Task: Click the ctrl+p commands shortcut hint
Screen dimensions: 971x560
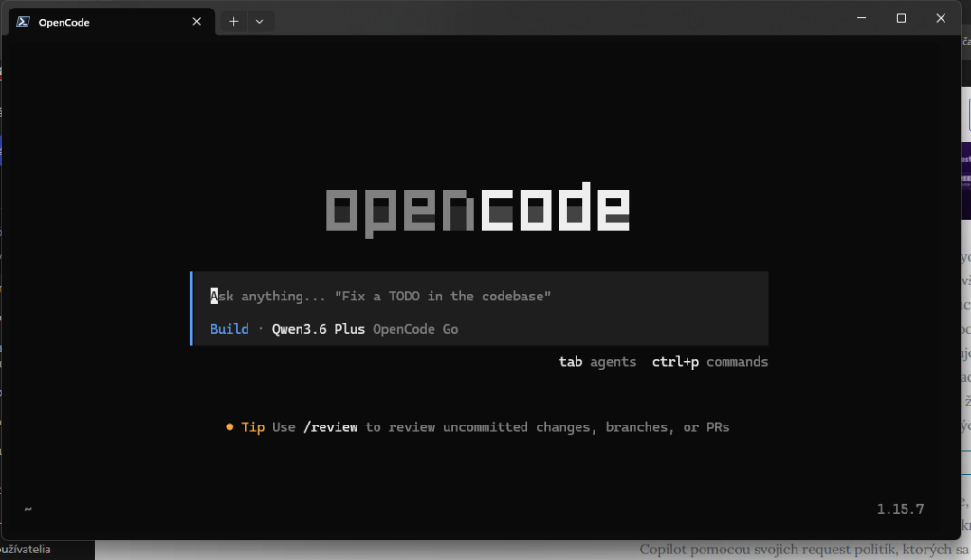Action: [709, 362]
